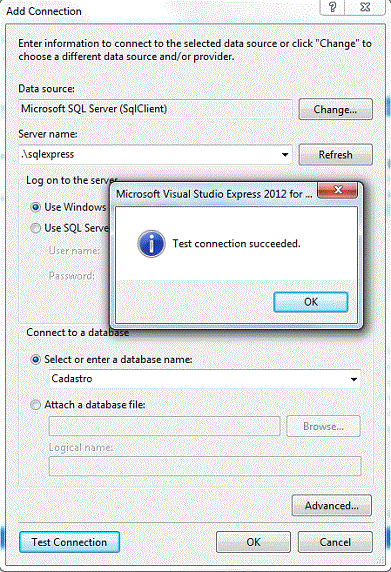391x572 pixels.
Task: Select Use Windows Authentication radio button
Action: (x=35, y=208)
